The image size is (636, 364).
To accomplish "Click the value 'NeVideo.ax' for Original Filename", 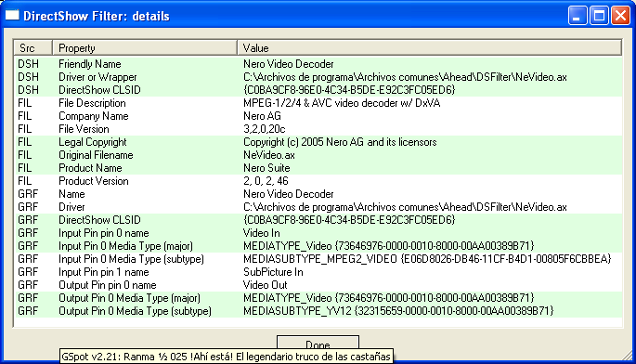I will pyautogui.click(x=269, y=155).
